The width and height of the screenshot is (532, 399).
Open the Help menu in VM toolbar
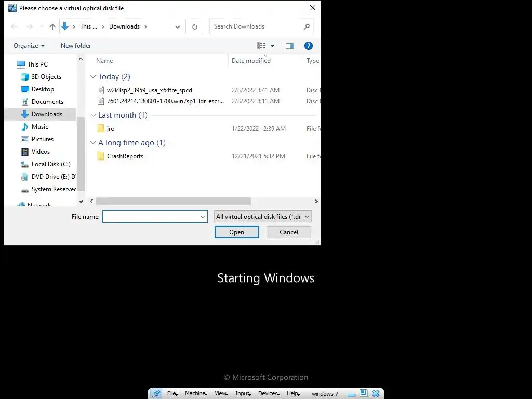[293, 394]
